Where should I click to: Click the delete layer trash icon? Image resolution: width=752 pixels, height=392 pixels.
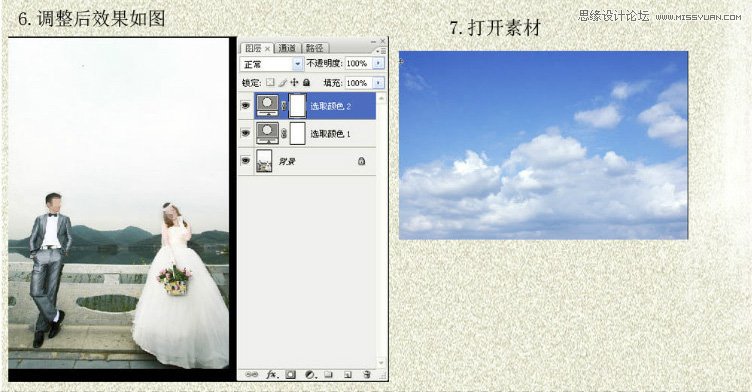366,374
